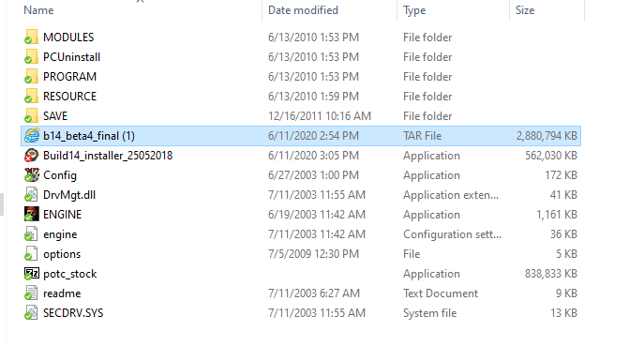Click the SECDRV.SYS system file icon

click(x=31, y=313)
